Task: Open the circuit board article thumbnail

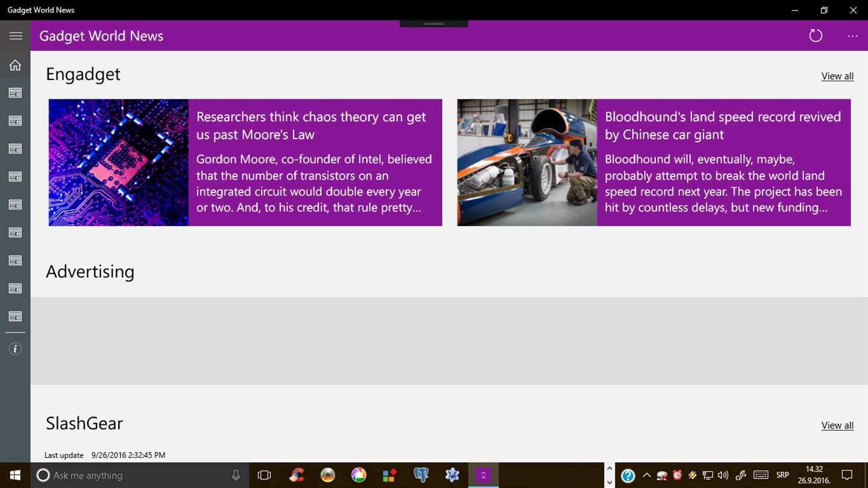Action: coord(119,163)
